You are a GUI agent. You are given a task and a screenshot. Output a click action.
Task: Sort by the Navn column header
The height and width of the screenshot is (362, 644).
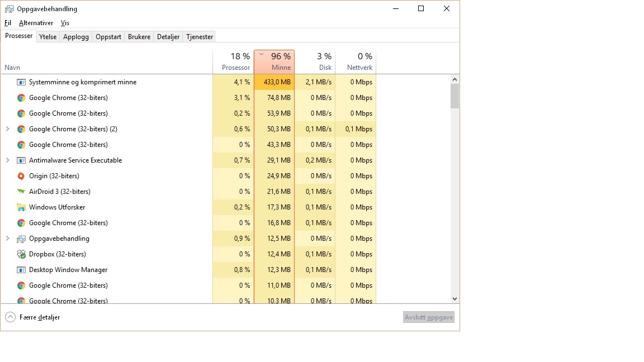coord(107,63)
